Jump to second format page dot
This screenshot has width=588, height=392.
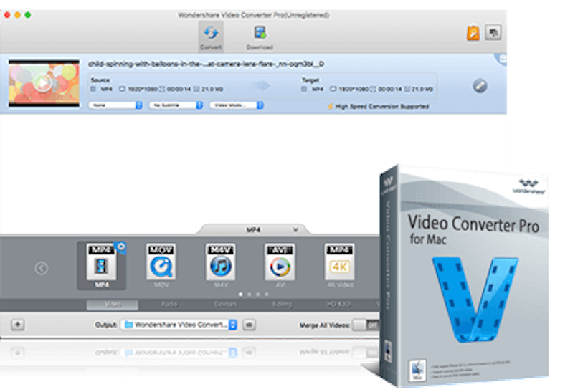click(x=249, y=295)
